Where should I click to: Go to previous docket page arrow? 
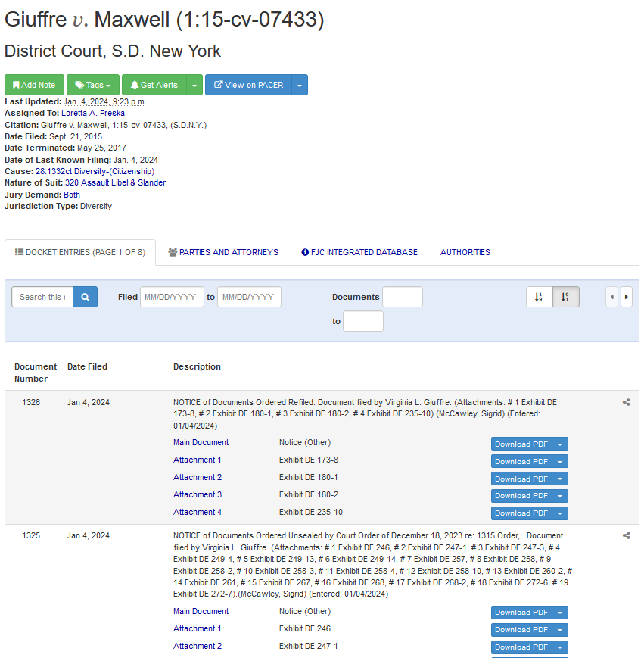pos(611,297)
